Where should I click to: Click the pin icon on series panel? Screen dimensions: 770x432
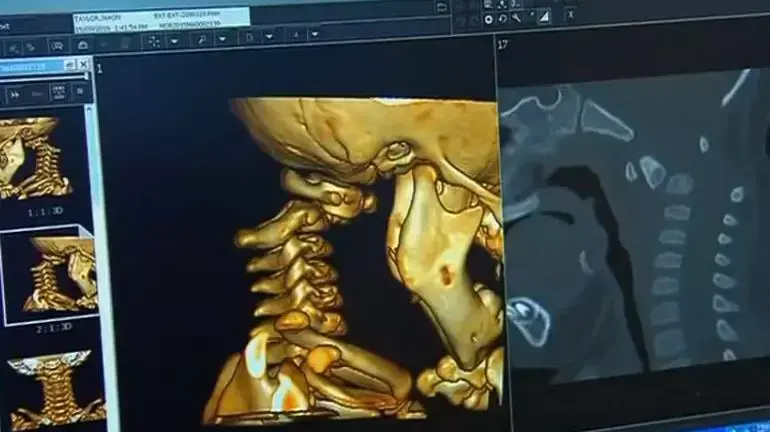click(x=70, y=65)
